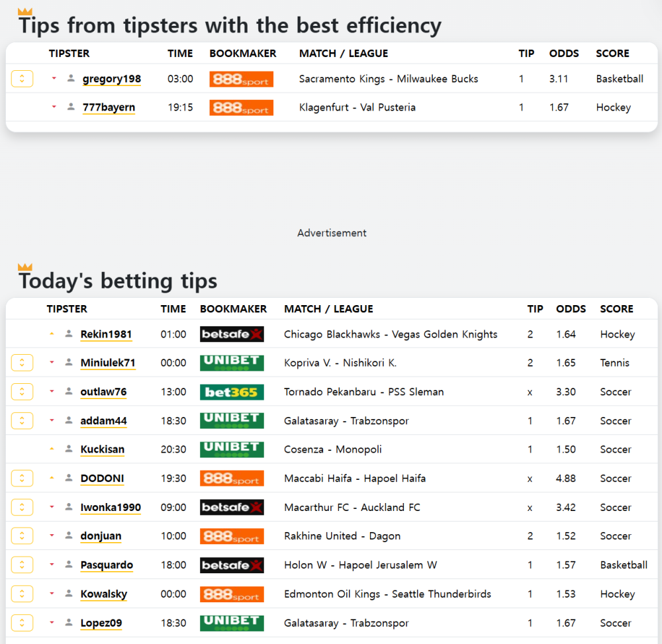
Task: Open donjuan tipster profile
Action: (101, 536)
